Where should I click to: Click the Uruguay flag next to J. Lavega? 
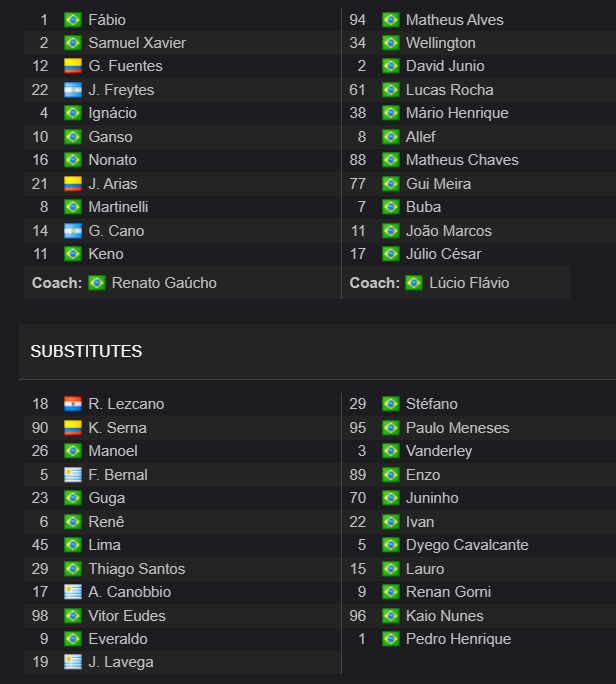pyautogui.click(x=73, y=662)
